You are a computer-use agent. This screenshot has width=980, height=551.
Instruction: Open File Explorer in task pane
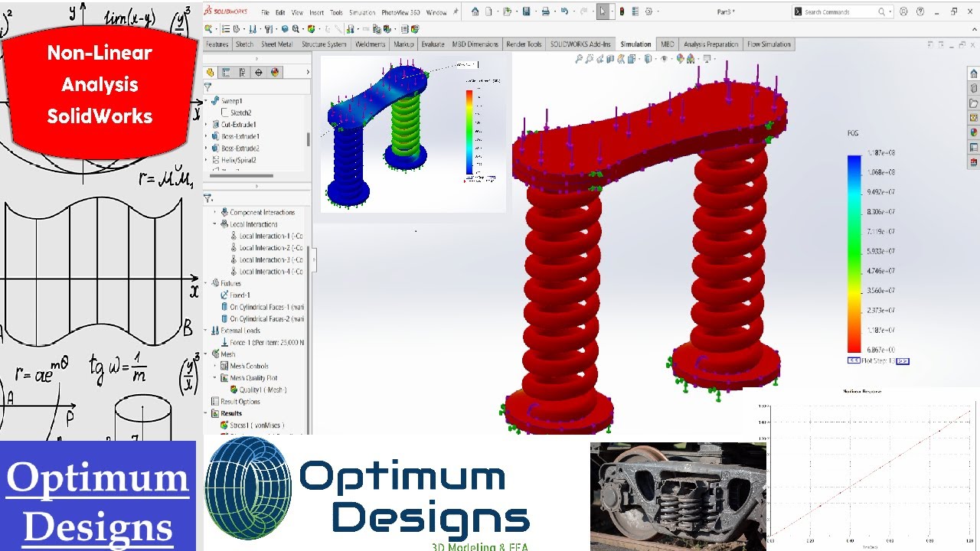[x=973, y=103]
